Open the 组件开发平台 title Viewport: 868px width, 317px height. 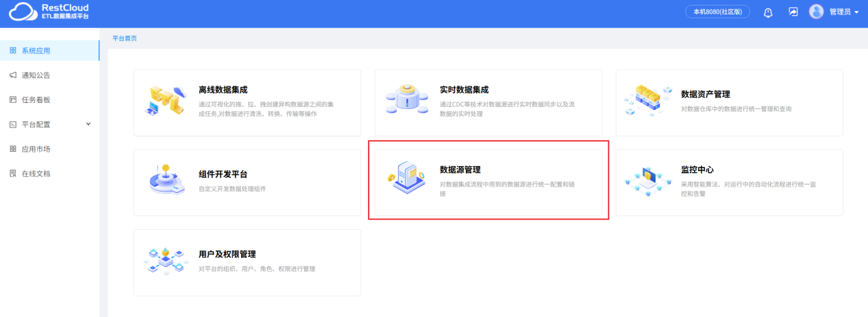[x=223, y=174]
